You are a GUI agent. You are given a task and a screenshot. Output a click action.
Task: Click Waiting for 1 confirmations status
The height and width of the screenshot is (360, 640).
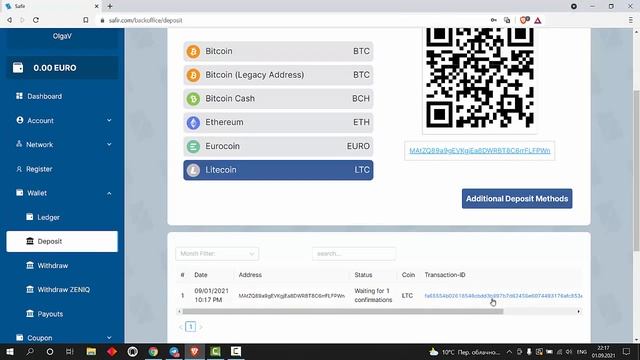[x=373, y=295]
